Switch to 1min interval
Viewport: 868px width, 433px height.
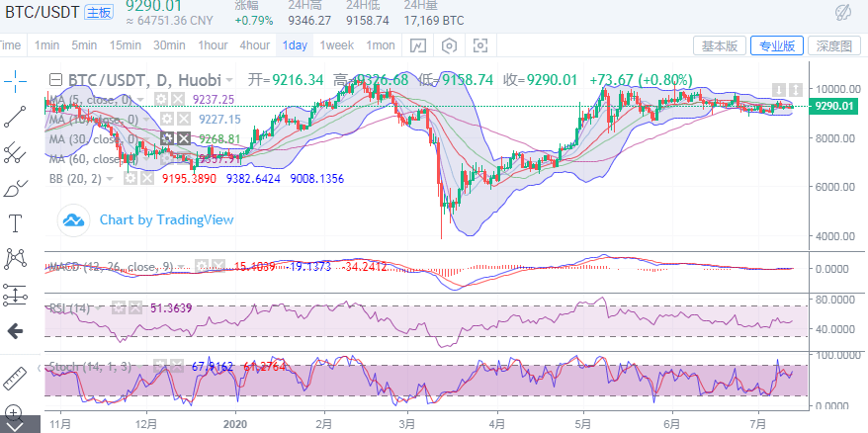(x=46, y=45)
